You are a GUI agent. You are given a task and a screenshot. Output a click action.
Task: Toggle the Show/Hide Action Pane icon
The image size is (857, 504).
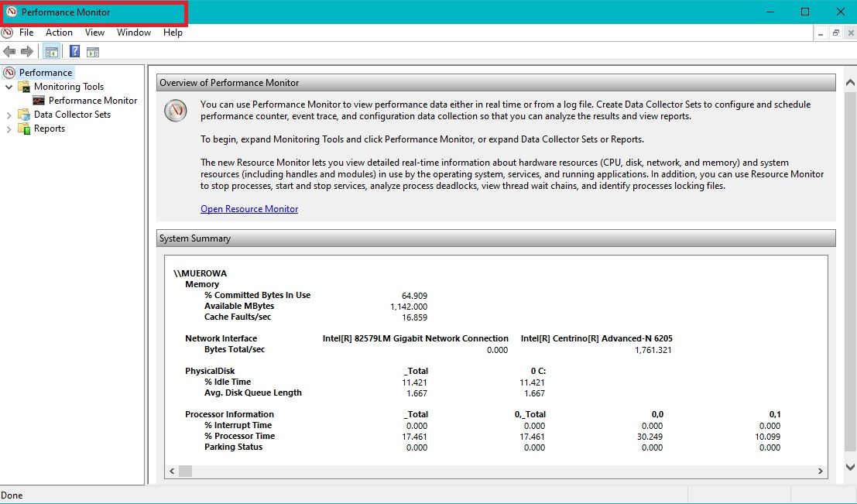click(93, 51)
